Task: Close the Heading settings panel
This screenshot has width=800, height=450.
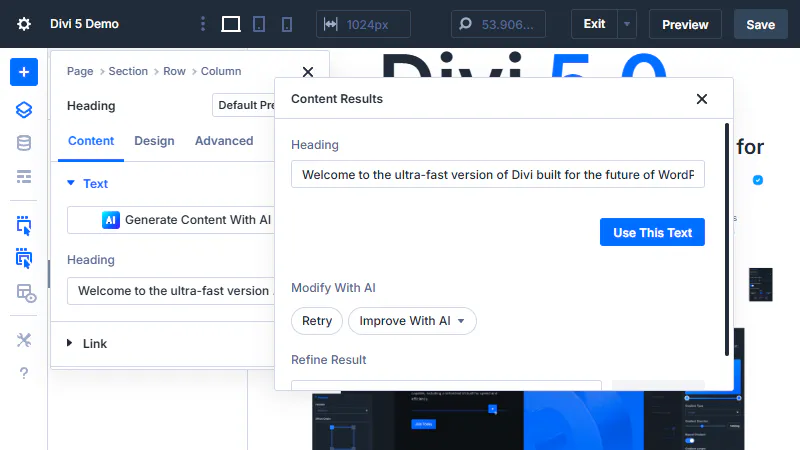Action: pyautogui.click(x=308, y=72)
